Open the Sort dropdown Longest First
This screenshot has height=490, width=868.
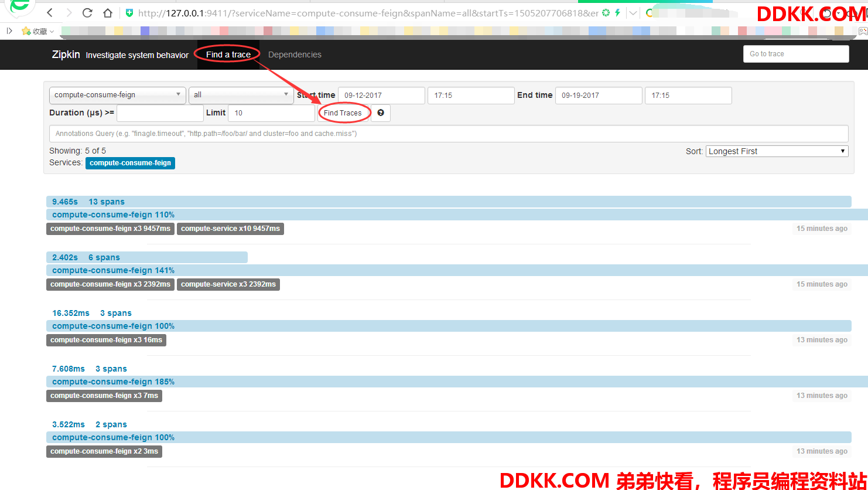click(777, 151)
